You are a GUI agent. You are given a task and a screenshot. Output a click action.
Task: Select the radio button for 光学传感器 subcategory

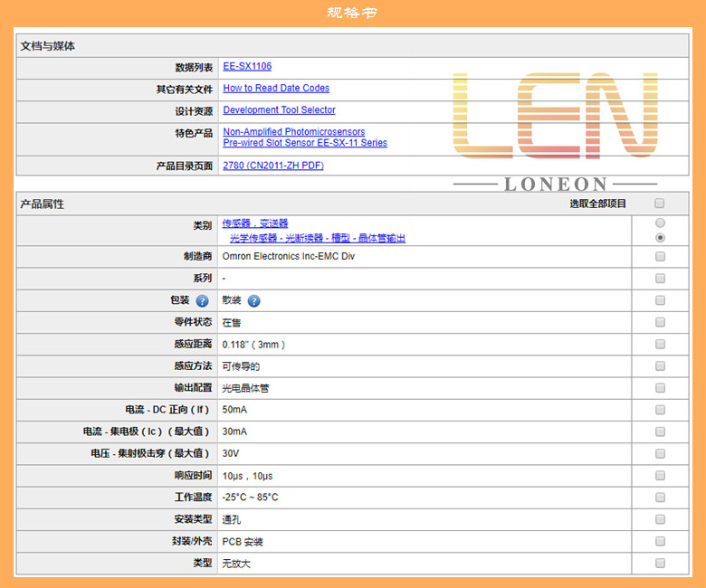[x=660, y=238]
